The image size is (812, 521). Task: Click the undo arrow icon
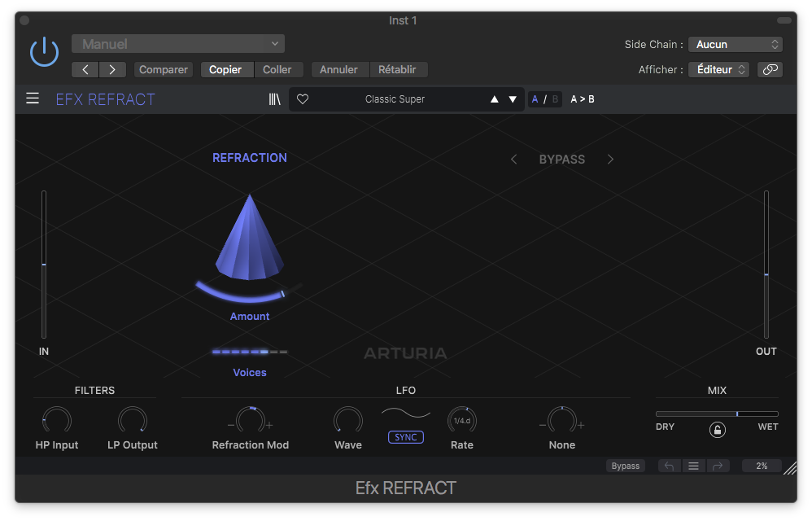click(669, 466)
